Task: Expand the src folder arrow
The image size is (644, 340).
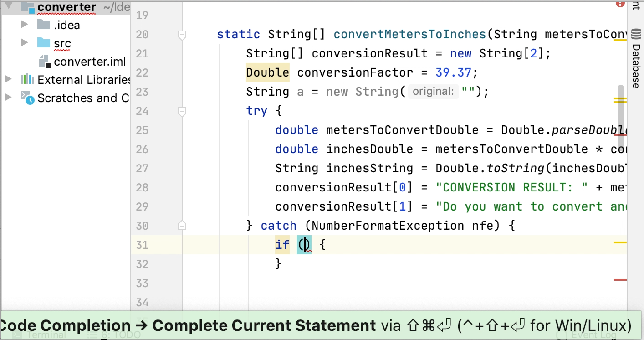Action: pyautogui.click(x=25, y=43)
